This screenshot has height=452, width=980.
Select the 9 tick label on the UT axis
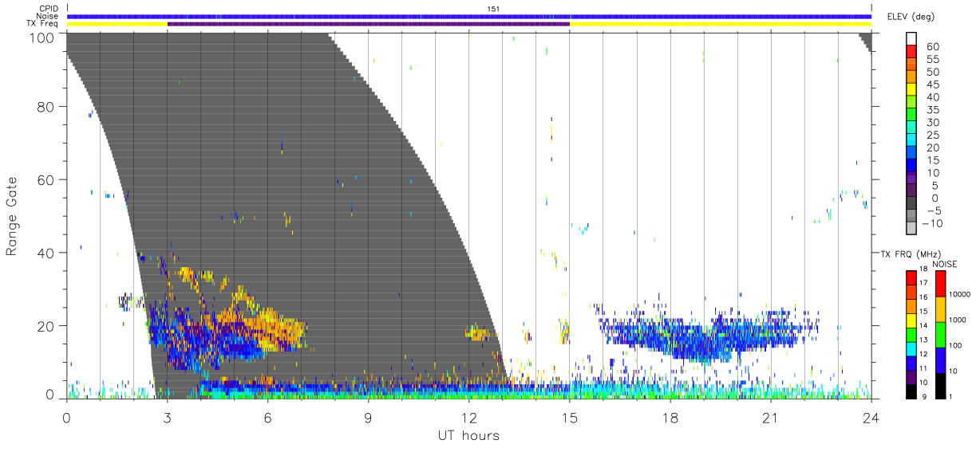(x=369, y=417)
